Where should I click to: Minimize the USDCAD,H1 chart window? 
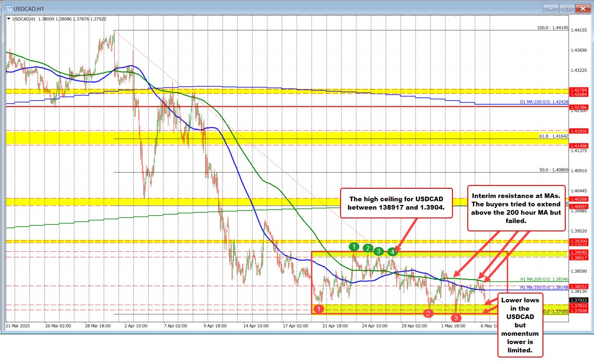pyautogui.click(x=552, y=8)
